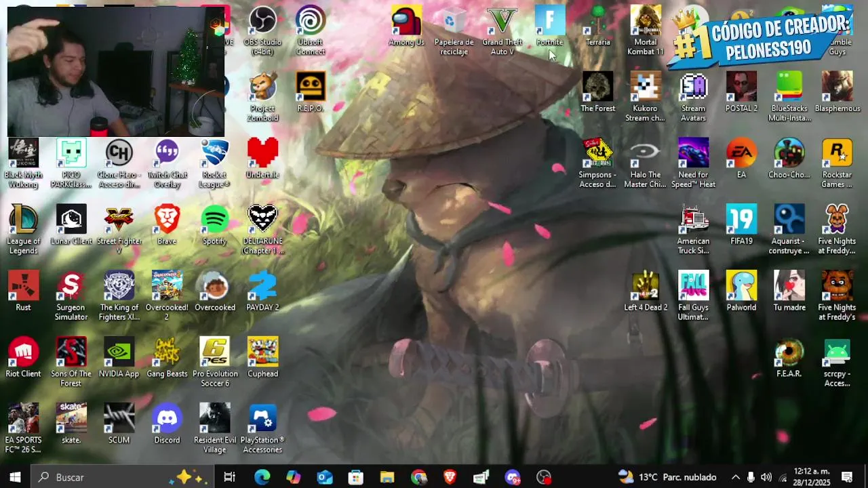The image size is (868, 488).
Task: Open Stream Avatars
Action: pos(693,98)
